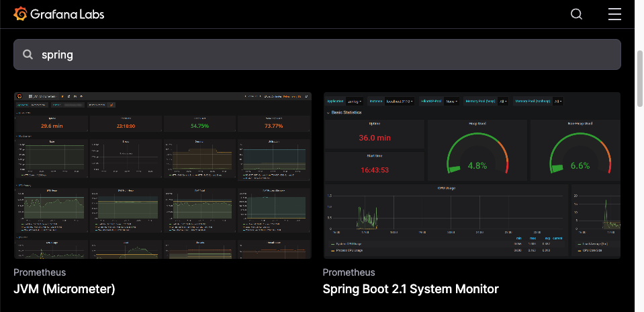Open Spring Boot 2.1 System Monitor thumbnail

point(472,175)
